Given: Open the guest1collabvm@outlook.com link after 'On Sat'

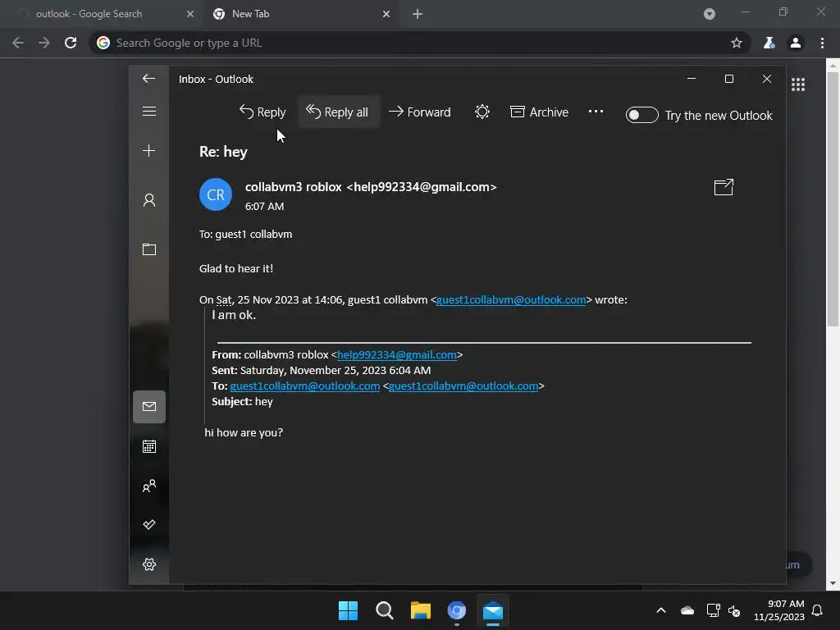Looking at the screenshot, I should pyautogui.click(x=510, y=300).
